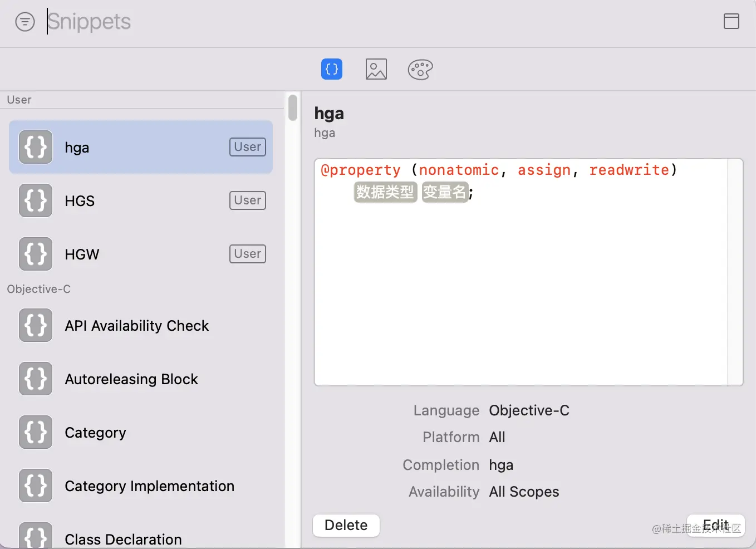This screenshot has width=756, height=549.
Task: Click the Objective-C section header
Action: tap(38, 289)
